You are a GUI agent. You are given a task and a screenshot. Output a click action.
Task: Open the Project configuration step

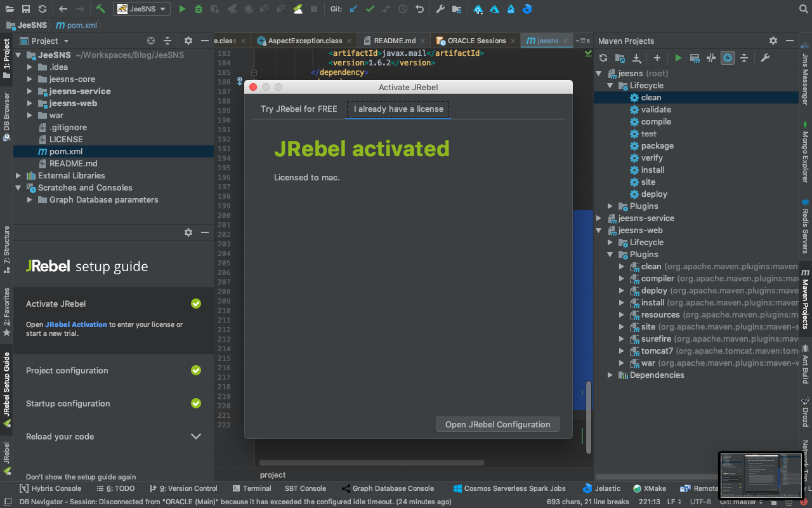(x=114, y=370)
